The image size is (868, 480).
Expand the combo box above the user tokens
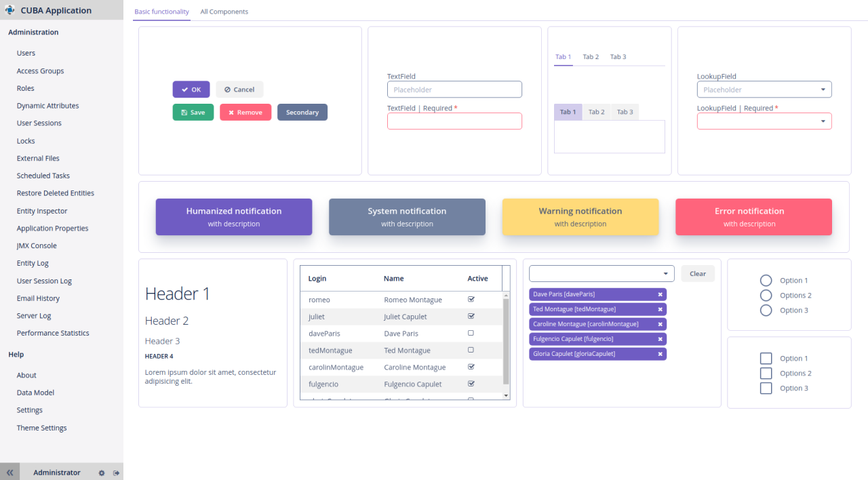point(665,273)
